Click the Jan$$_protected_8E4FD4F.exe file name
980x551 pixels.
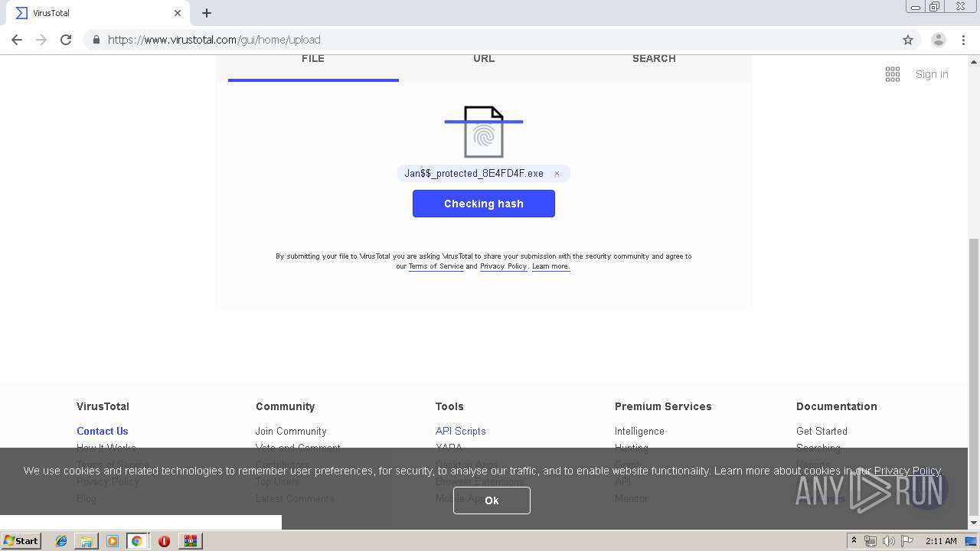click(x=474, y=174)
